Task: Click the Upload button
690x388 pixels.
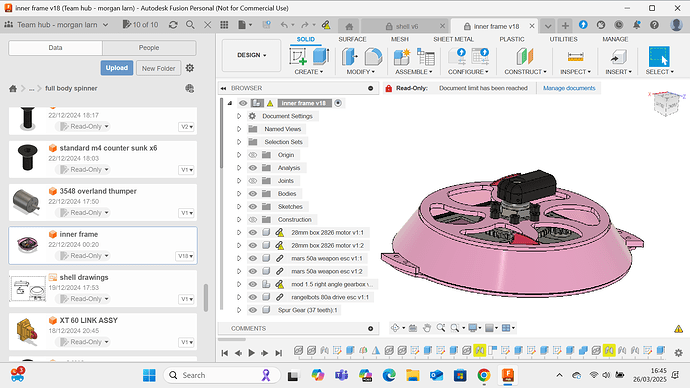Action: click(x=117, y=68)
